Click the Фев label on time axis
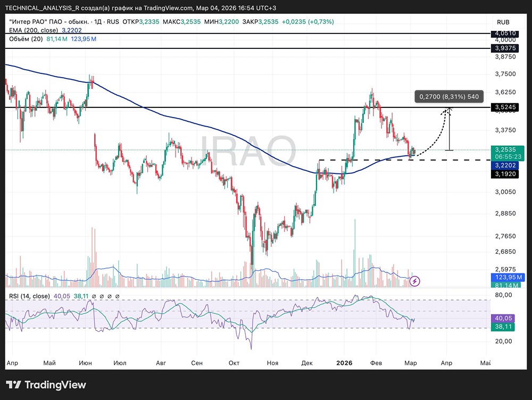 click(x=376, y=363)
